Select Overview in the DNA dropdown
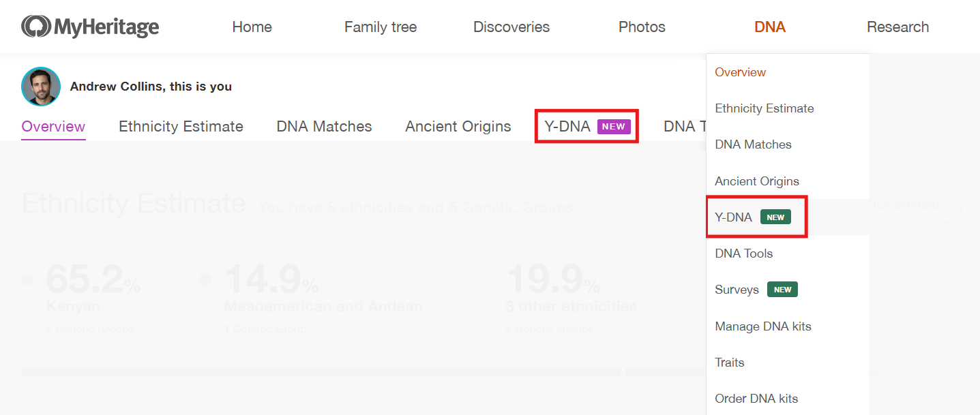Viewport: 980px width, 415px height. pyautogui.click(x=740, y=72)
